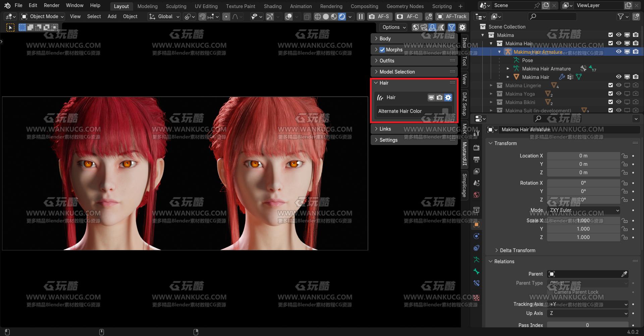Open the DAZ Setup sidebar tab
Viewport: 644px width, 336px height.
click(x=465, y=104)
